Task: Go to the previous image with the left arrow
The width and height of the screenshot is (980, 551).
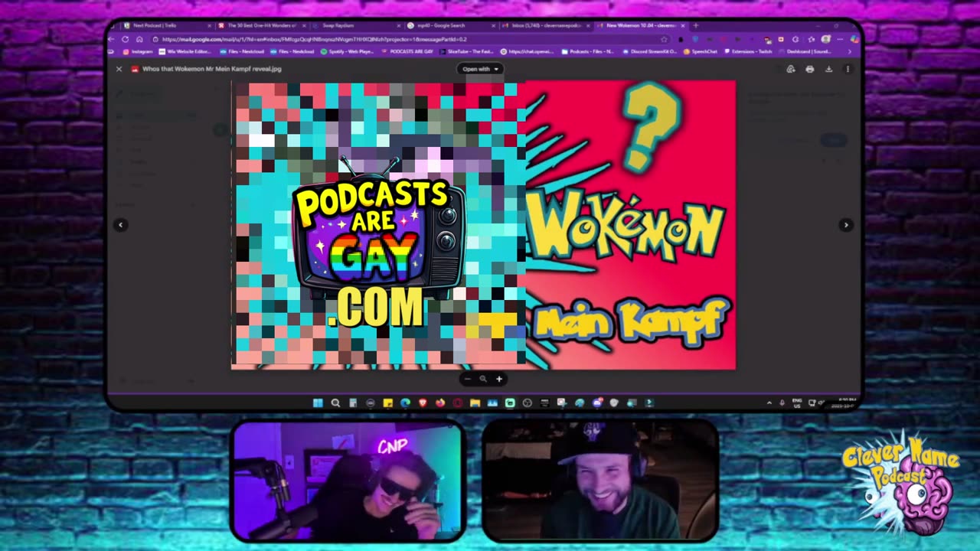Action: coord(121,225)
